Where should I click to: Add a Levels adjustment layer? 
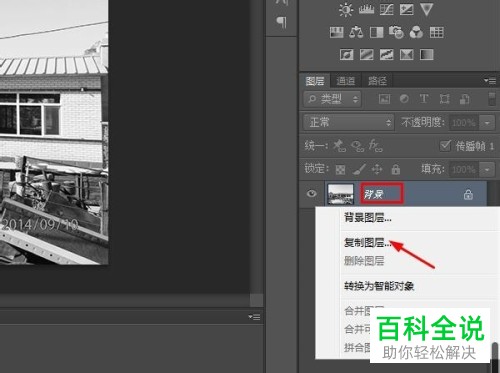(x=366, y=10)
